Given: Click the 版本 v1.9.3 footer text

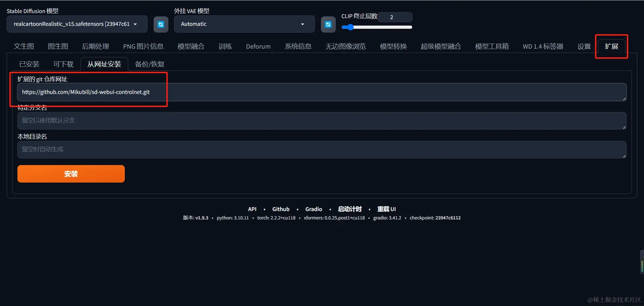Looking at the screenshot, I should click(x=196, y=218).
